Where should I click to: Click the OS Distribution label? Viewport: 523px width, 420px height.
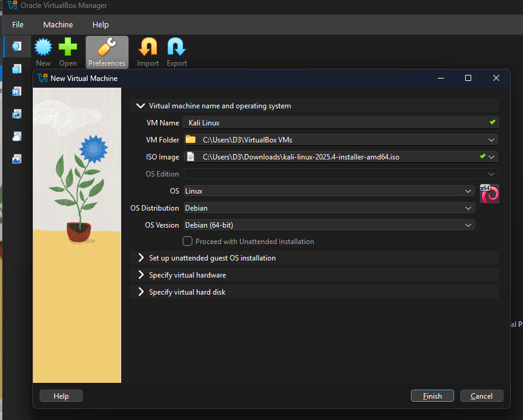point(155,208)
